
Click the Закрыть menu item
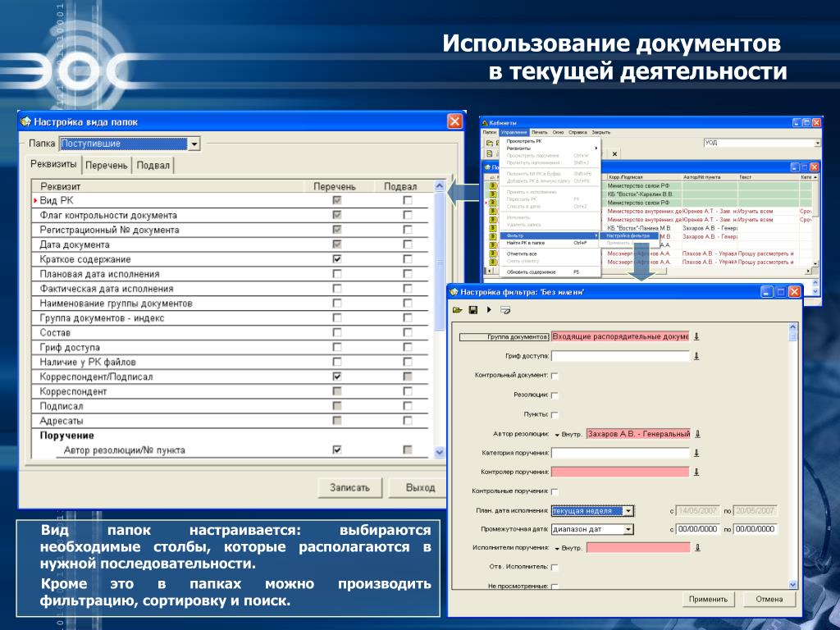(x=601, y=132)
